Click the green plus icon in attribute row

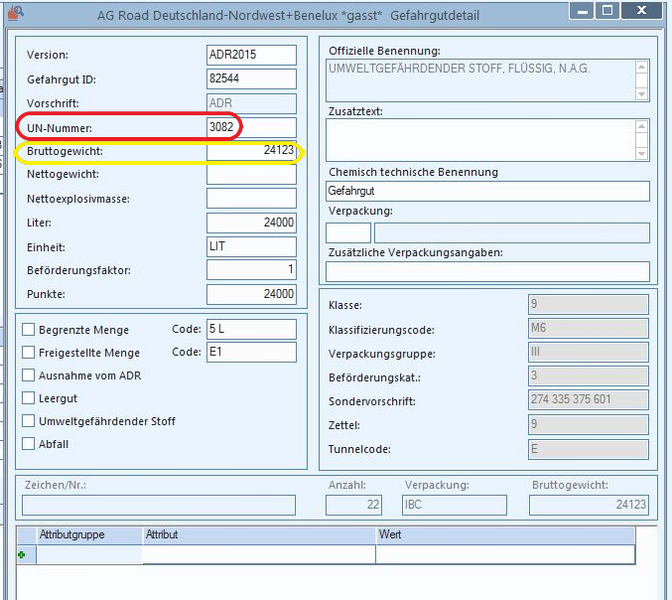coord(21,555)
